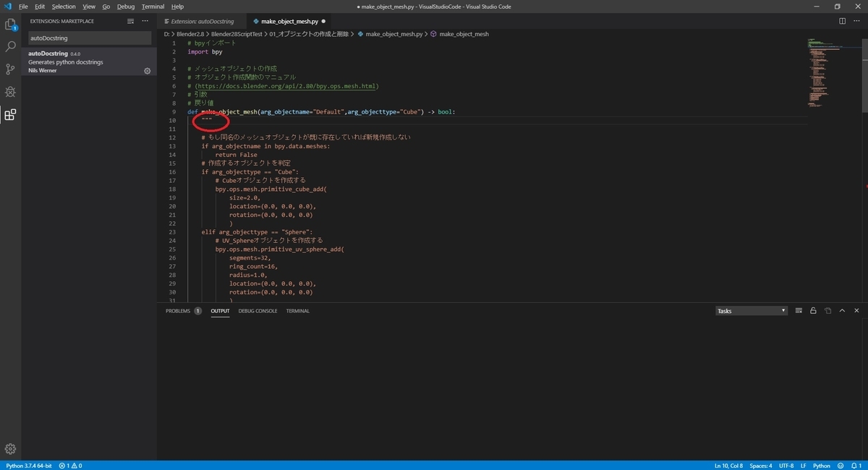Screen dimensions: 868x470
Task: Click the VS Code logo in title bar
Action: click(7, 7)
